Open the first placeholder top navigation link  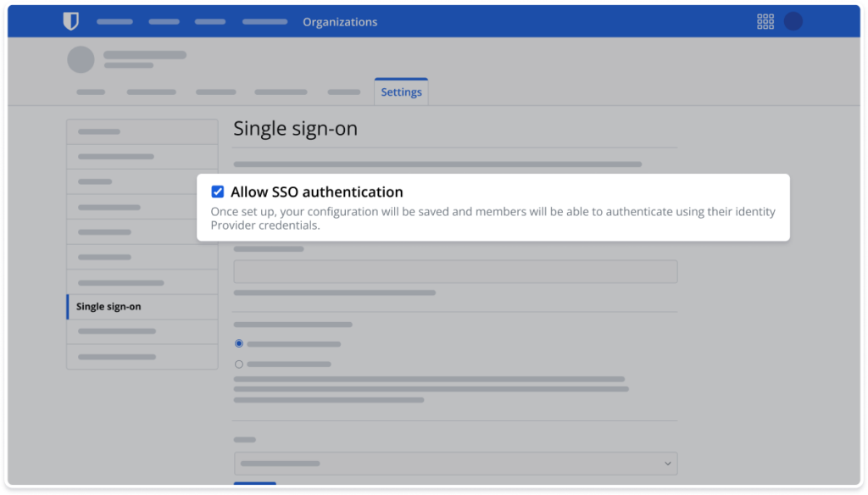coord(114,22)
